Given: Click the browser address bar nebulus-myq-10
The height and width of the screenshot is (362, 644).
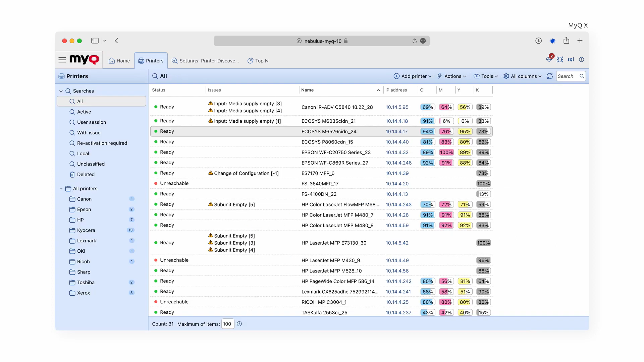Looking at the screenshot, I should tap(322, 41).
